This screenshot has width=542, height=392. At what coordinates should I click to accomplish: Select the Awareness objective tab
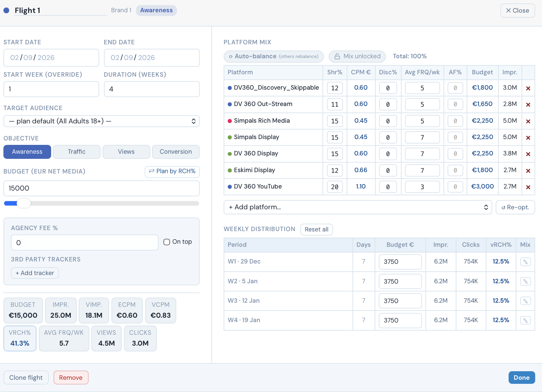27,152
